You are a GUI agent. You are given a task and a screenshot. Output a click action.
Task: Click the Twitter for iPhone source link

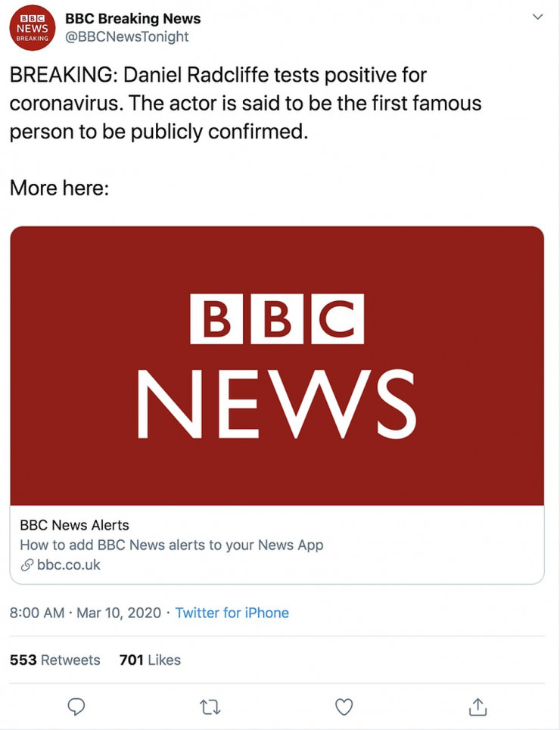tap(232, 613)
